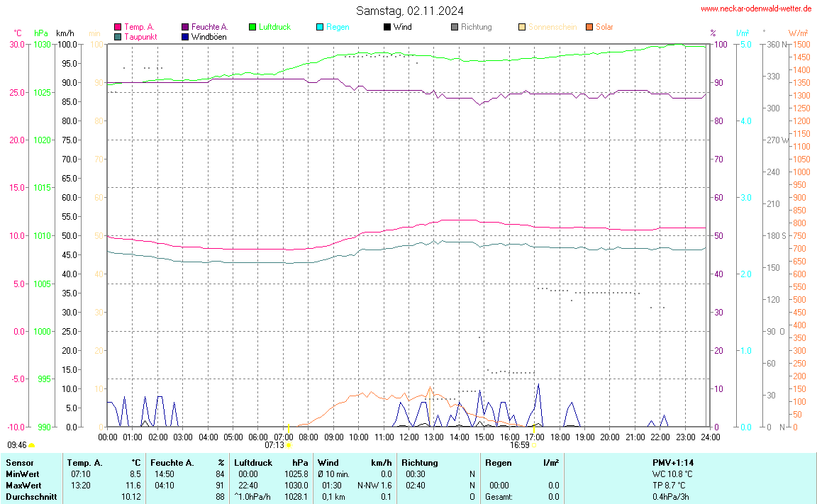Screen dimensions: 817x504
Task: Select the green Luftdruck legend swatch
Action: 252,27
